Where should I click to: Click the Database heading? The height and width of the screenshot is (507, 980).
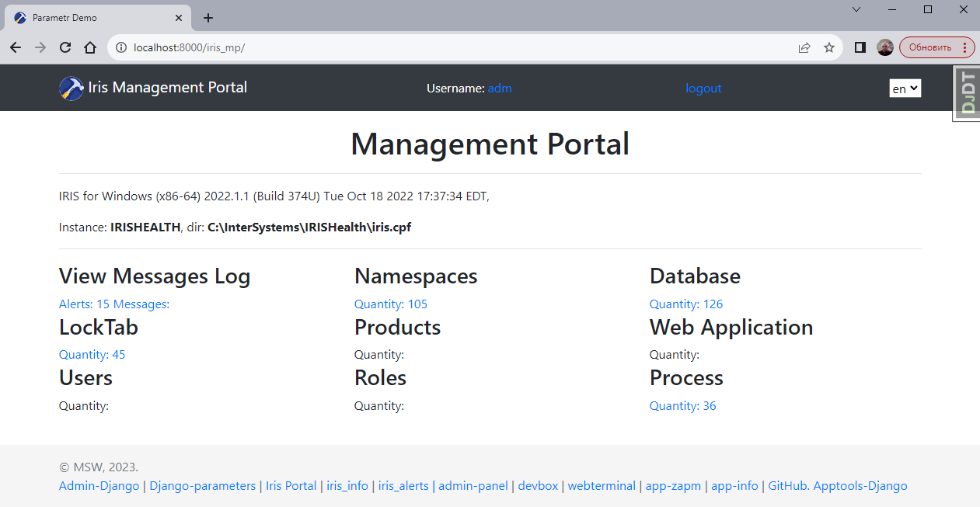click(695, 276)
